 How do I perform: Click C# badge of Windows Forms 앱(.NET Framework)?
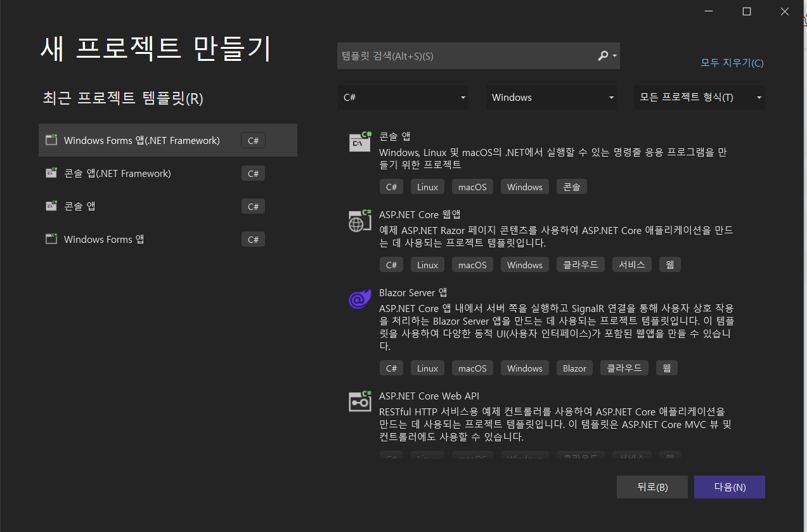[x=253, y=140]
